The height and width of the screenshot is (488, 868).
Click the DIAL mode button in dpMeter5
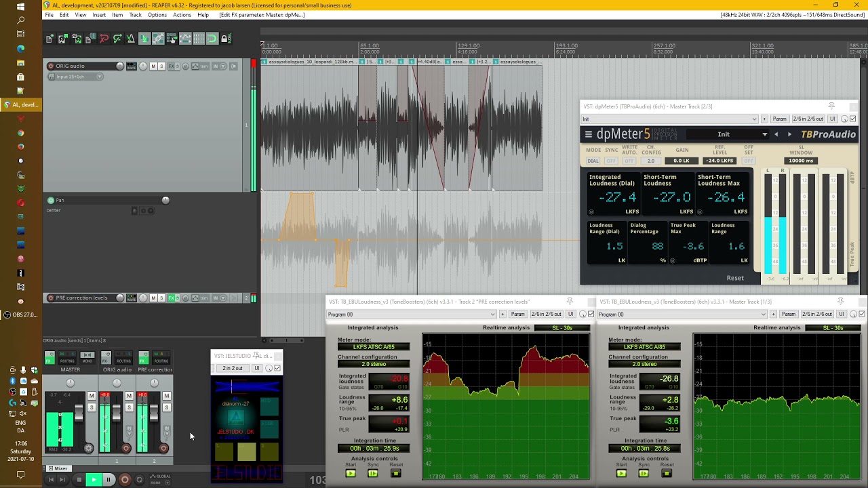click(593, 161)
